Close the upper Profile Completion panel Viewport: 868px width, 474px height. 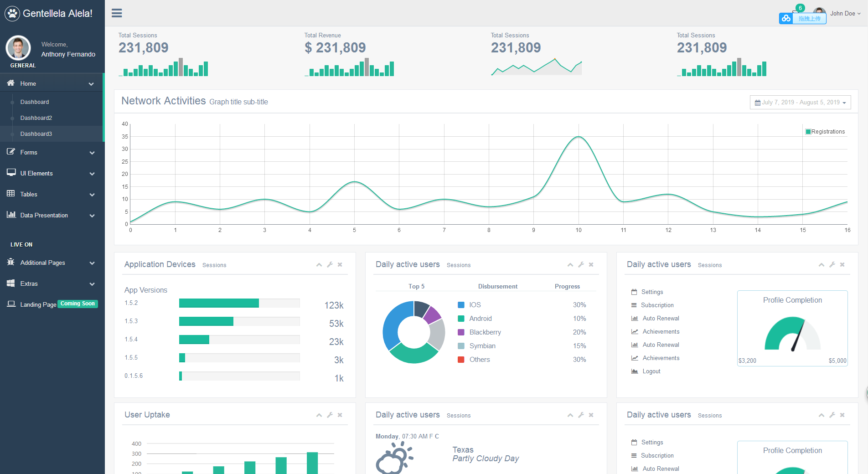[x=842, y=264]
